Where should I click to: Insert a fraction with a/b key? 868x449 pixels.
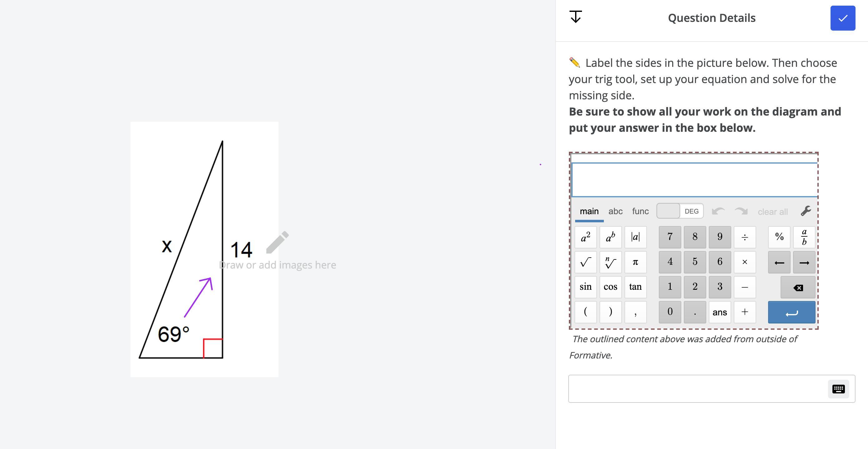804,237
